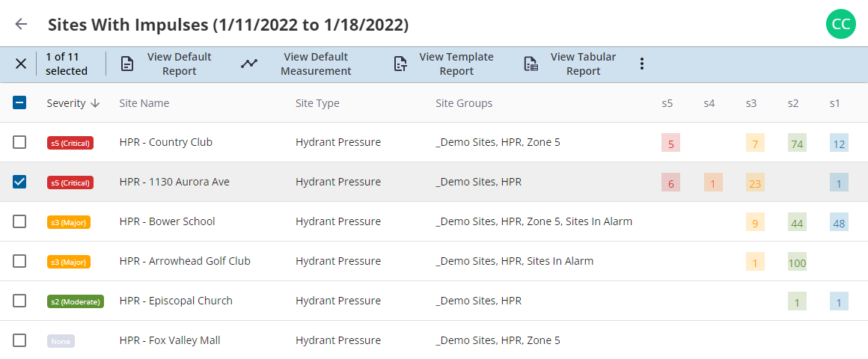The width and height of the screenshot is (868, 359).
Task: Click the back arrow icon
Action: point(21,24)
